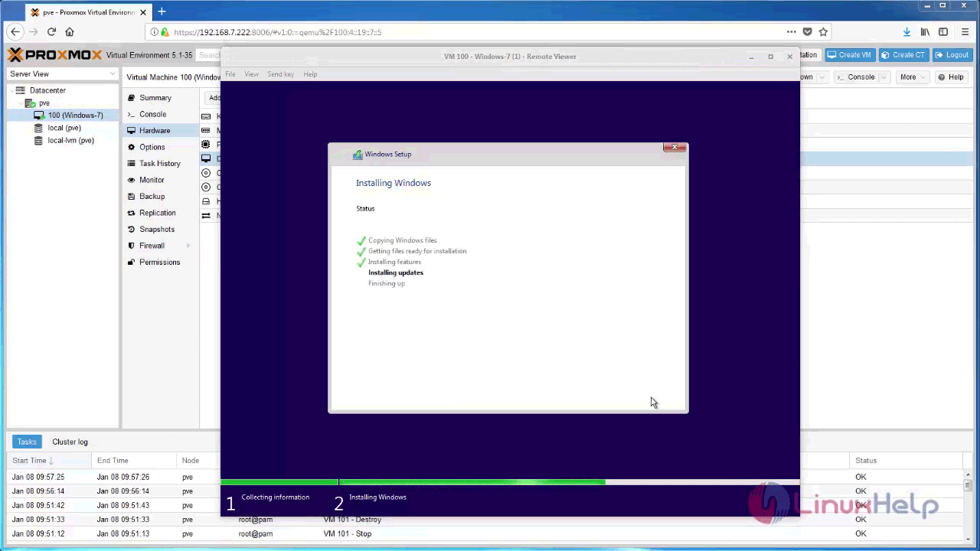Open Help menu in Remote Viewer
This screenshot has height=551, width=980.
coord(310,74)
